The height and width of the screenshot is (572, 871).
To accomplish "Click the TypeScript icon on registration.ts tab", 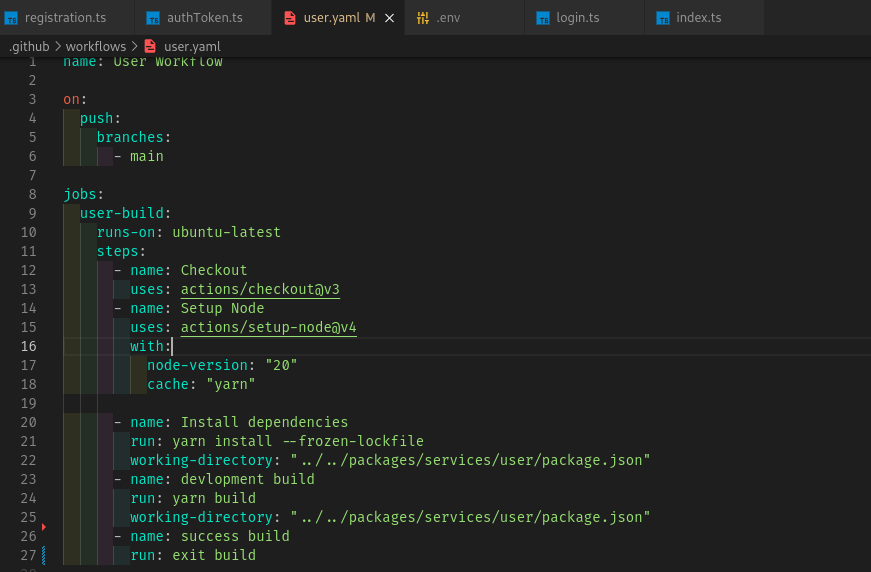I will coord(11,18).
